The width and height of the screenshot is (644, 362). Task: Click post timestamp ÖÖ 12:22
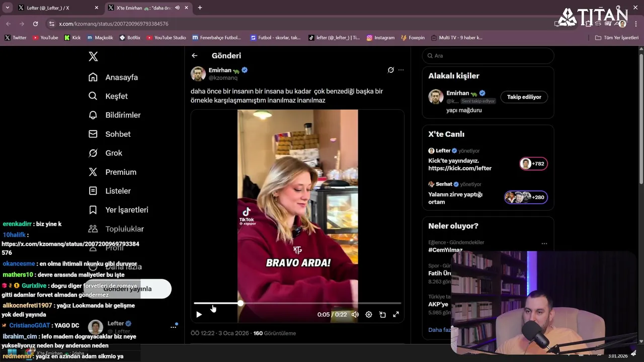click(219, 333)
